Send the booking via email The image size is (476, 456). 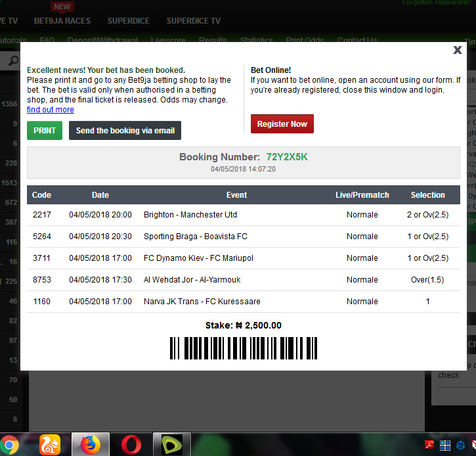pos(125,130)
